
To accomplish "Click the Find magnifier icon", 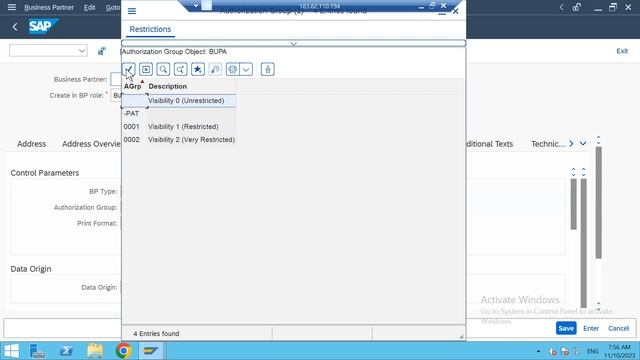I will (x=163, y=69).
